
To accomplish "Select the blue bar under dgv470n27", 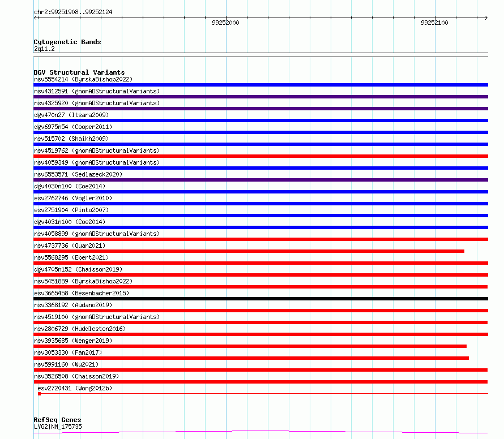I will pos(260,120).
